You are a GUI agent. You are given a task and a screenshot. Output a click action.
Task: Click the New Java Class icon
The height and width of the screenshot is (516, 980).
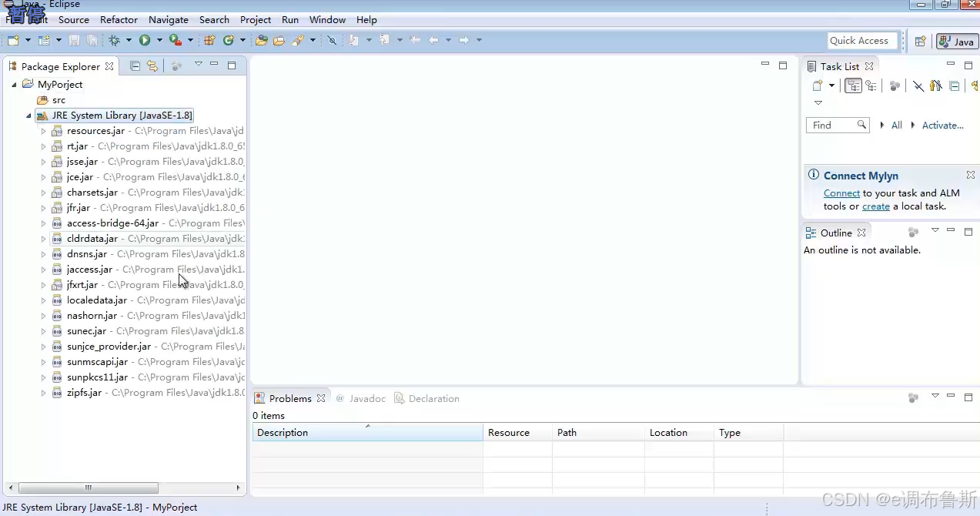[229, 40]
